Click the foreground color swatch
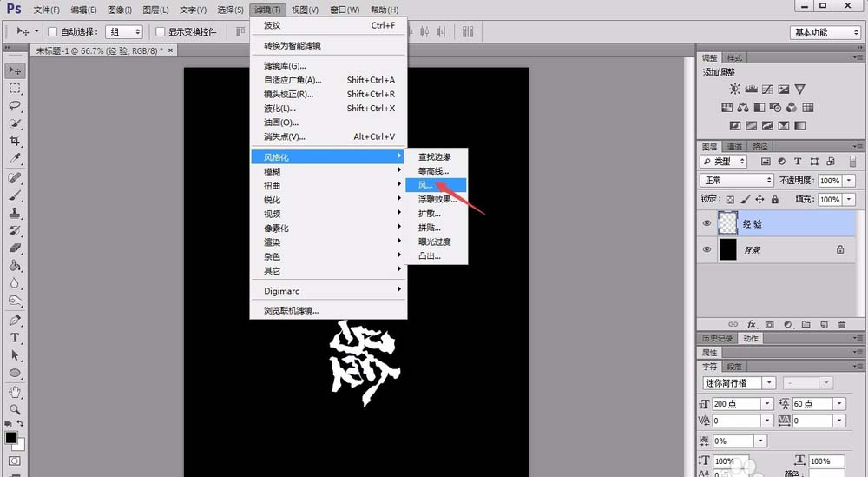 pyautogui.click(x=10, y=437)
